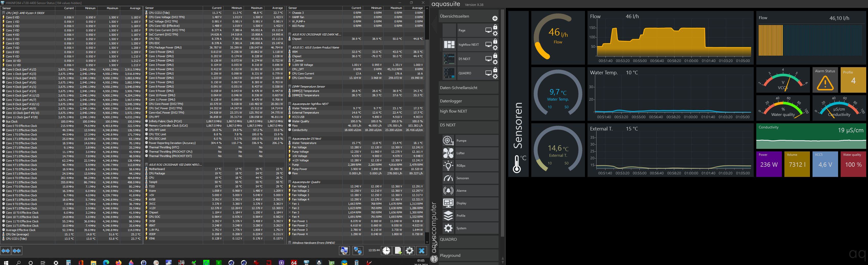The width and height of the screenshot is (868, 265).
Task: Open the Sensoren gauge page
Action: [470, 178]
